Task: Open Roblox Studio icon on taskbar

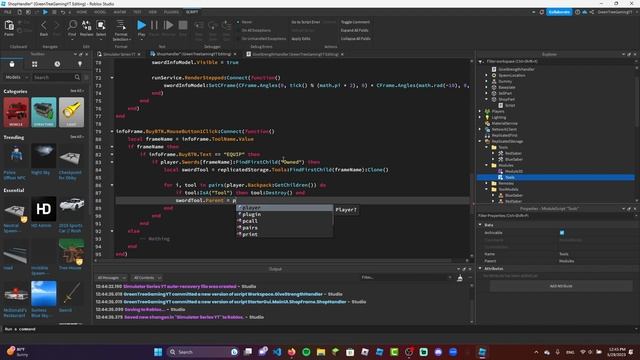Action: 482,352
